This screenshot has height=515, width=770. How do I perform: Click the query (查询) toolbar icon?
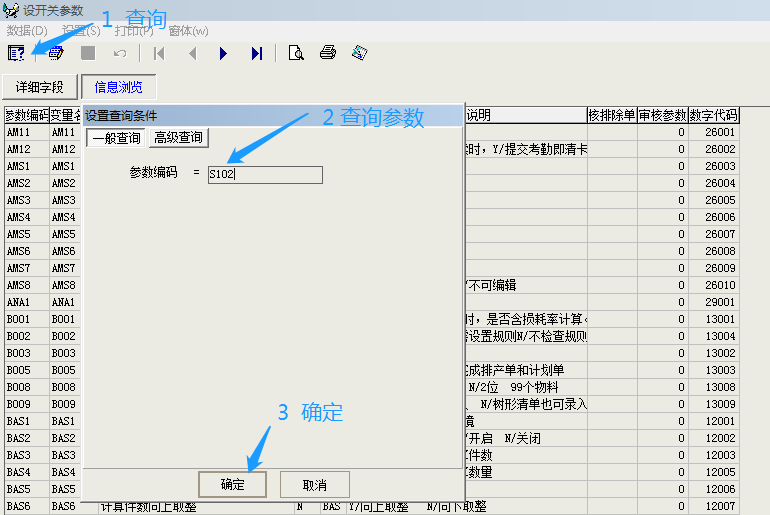[16, 53]
